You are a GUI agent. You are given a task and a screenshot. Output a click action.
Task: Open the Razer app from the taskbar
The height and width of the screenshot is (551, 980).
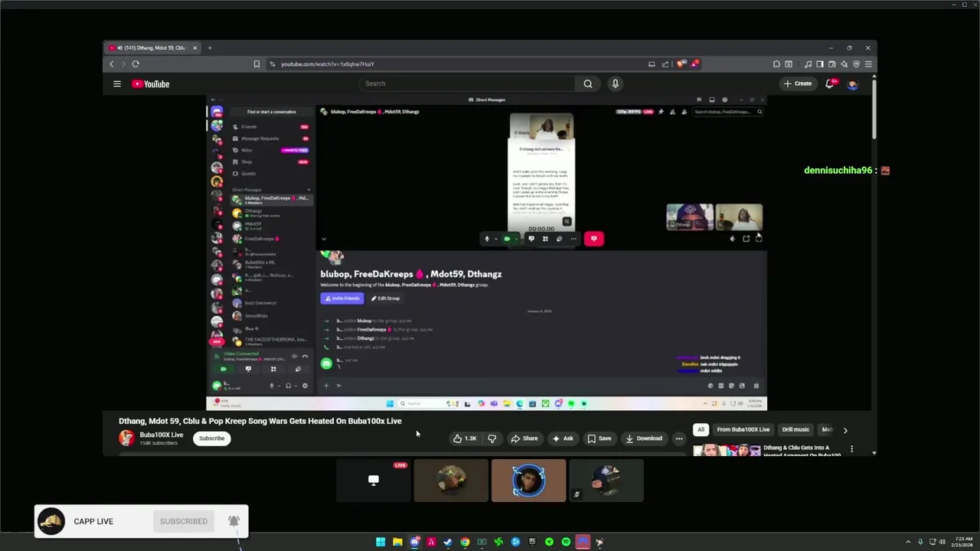(498, 542)
